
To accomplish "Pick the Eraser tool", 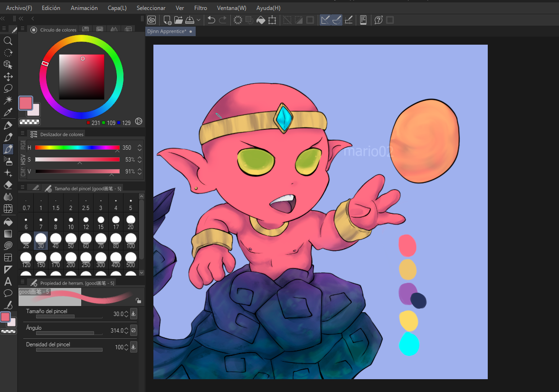I will pyautogui.click(x=8, y=185).
